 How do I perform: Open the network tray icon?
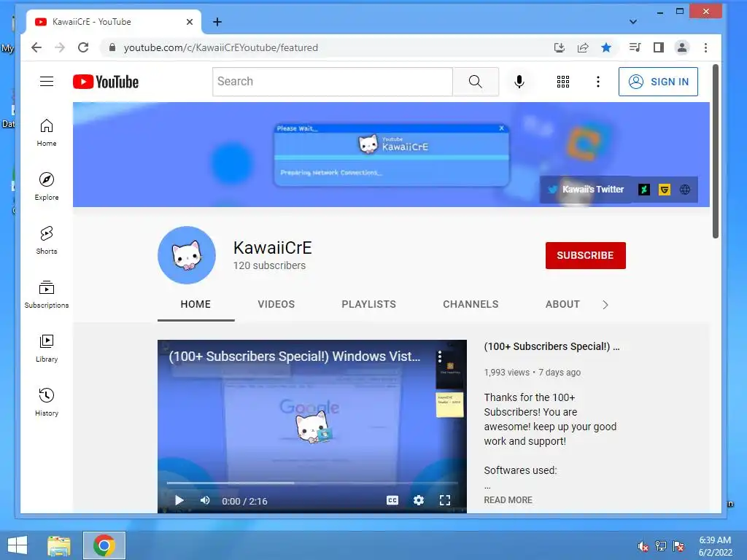coord(661,546)
